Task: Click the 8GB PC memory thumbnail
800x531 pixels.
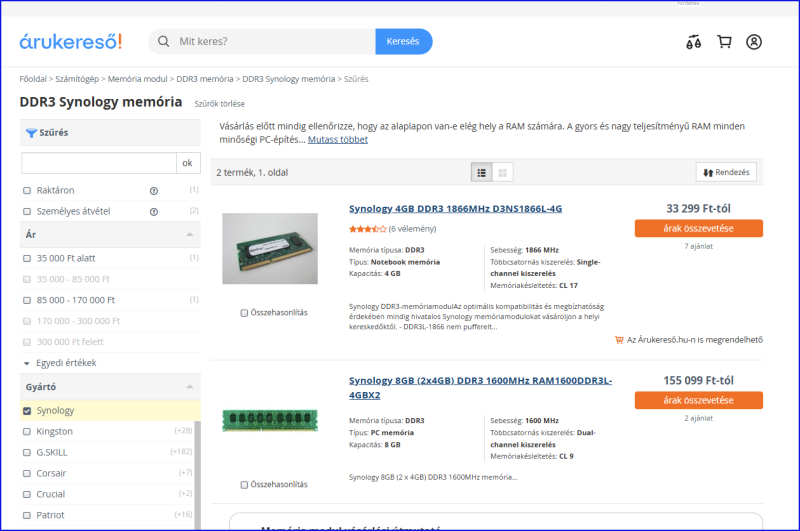Action: (x=270, y=421)
